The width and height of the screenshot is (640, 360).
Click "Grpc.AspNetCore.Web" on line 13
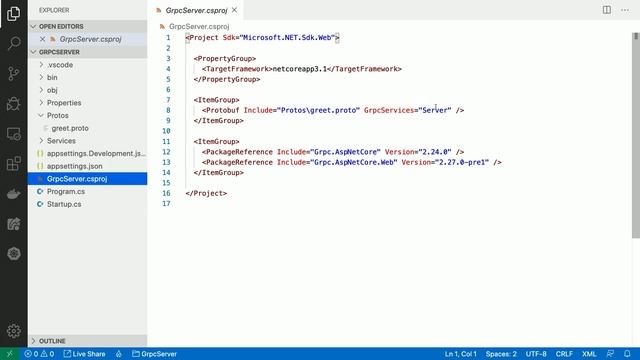(x=353, y=162)
